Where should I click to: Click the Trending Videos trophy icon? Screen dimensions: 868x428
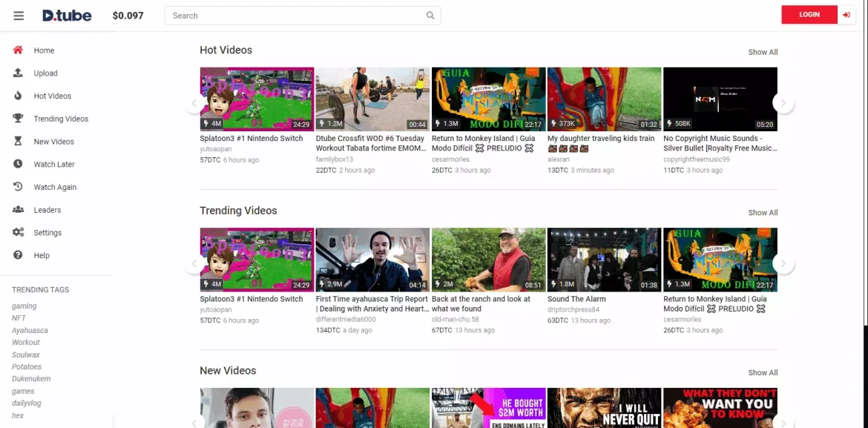pyautogui.click(x=19, y=118)
